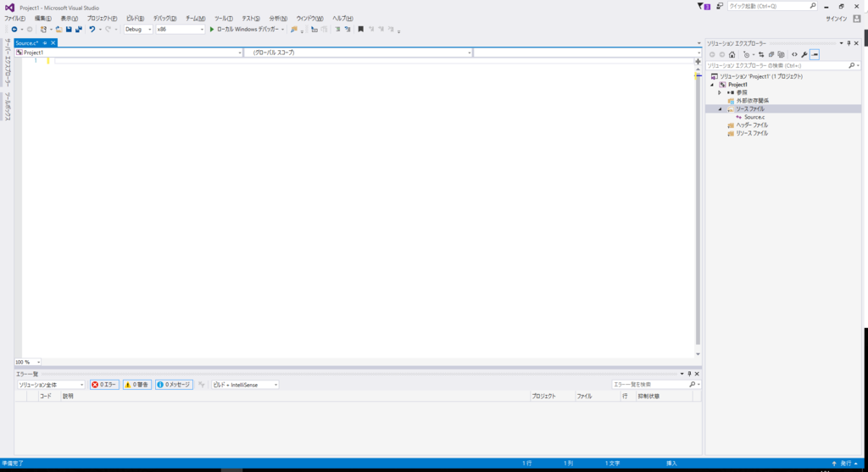The image size is (868, 472).
Task: Open the ビルド(B) menu
Action: coord(135,19)
